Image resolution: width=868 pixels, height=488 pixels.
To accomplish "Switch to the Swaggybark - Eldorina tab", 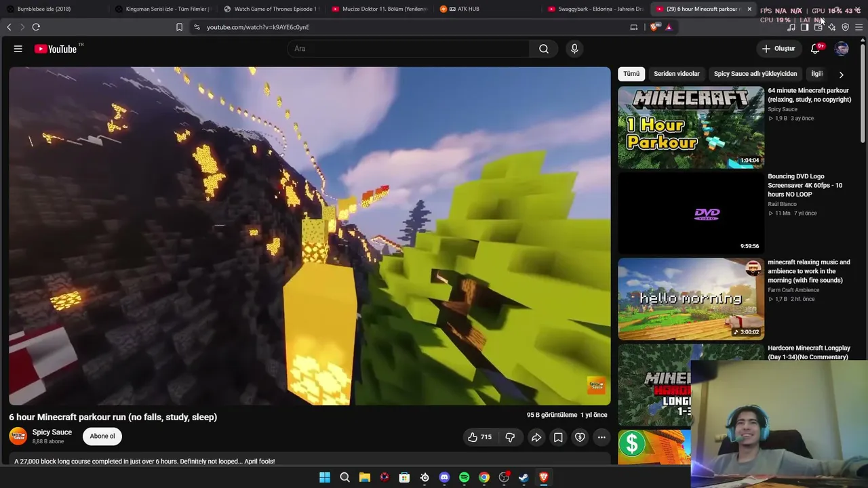I will (597, 9).
